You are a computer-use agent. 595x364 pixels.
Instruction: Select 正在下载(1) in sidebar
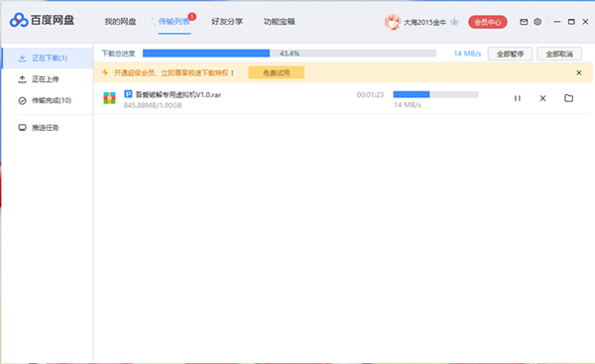point(48,59)
